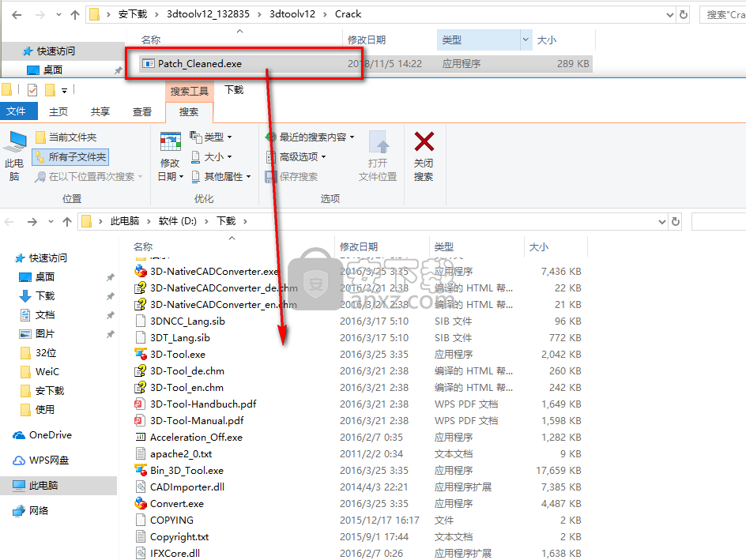Go up one level in Crack window
The height and width of the screenshot is (560, 746).
75,15
